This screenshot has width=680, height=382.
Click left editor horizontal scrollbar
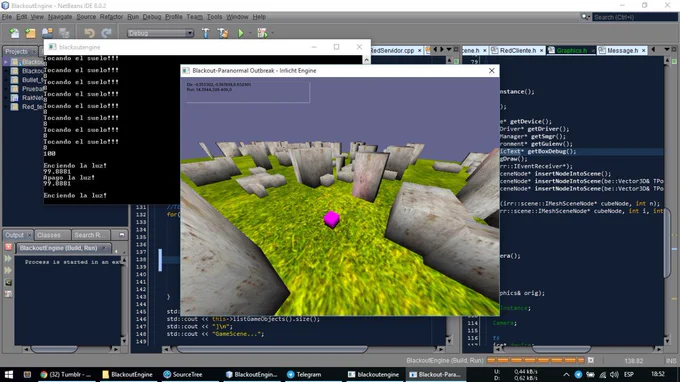[x=272, y=349]
